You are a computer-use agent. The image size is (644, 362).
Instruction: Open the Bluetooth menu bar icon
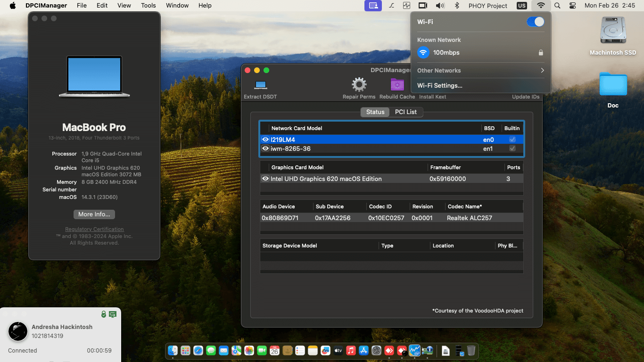pos(456,5)
